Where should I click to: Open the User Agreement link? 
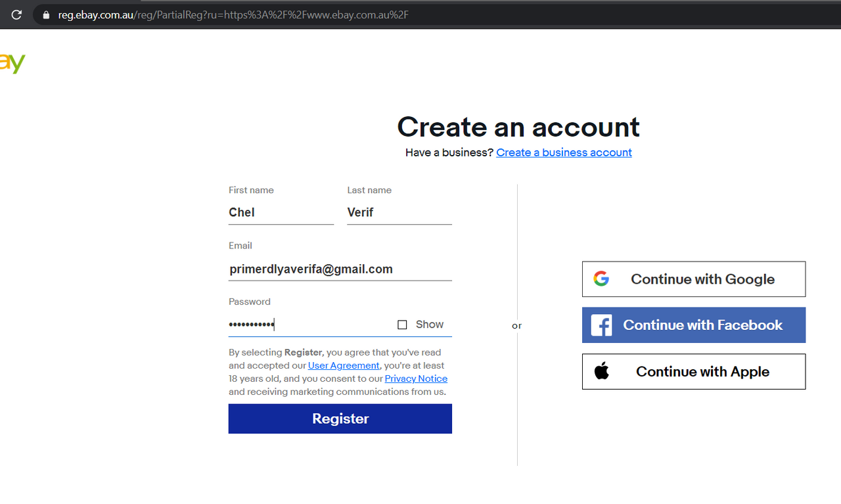(344, 365)
